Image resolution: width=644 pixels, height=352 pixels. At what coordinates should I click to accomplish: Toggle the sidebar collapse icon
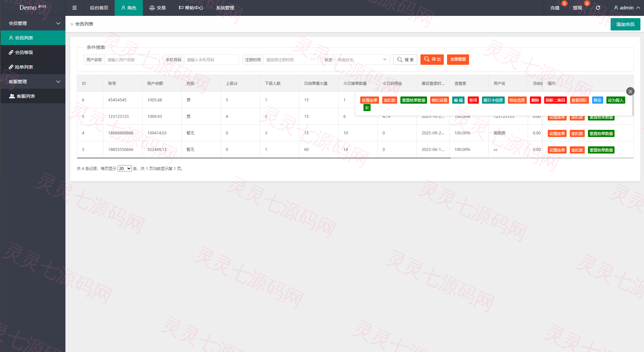(x=75, y=8)
